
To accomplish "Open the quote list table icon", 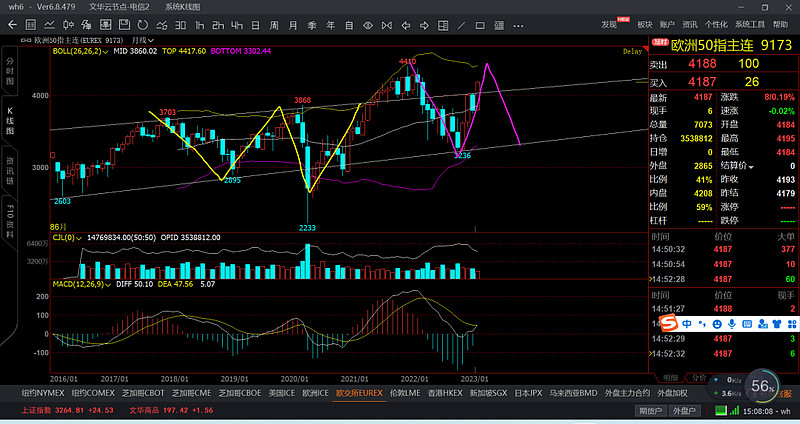I will [31, 25].
